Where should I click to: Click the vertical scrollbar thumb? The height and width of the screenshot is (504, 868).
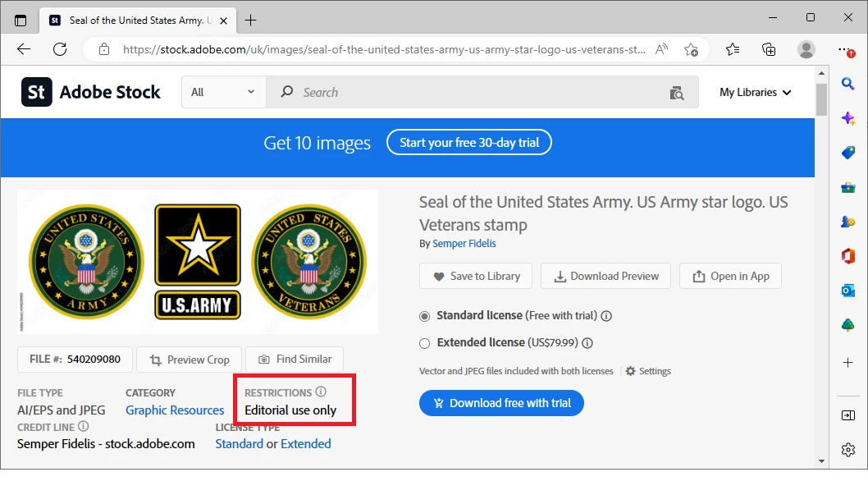tap(821, 99)
